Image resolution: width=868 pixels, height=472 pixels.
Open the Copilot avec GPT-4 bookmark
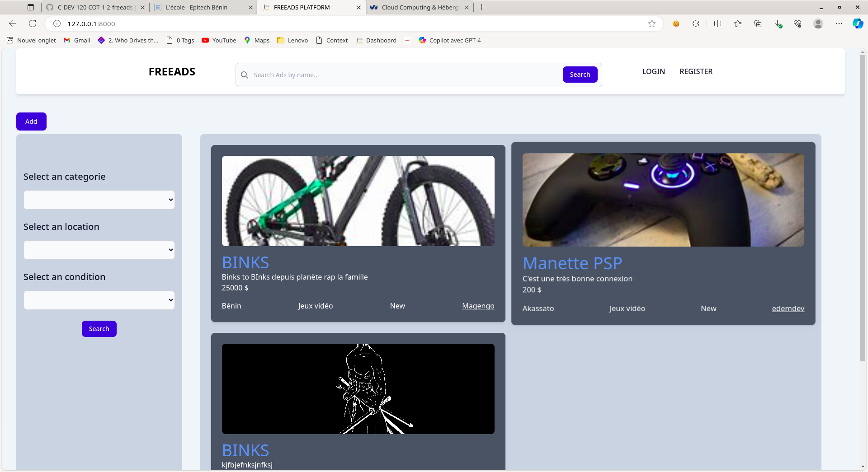pyautogui.click(x=449, y=40)
